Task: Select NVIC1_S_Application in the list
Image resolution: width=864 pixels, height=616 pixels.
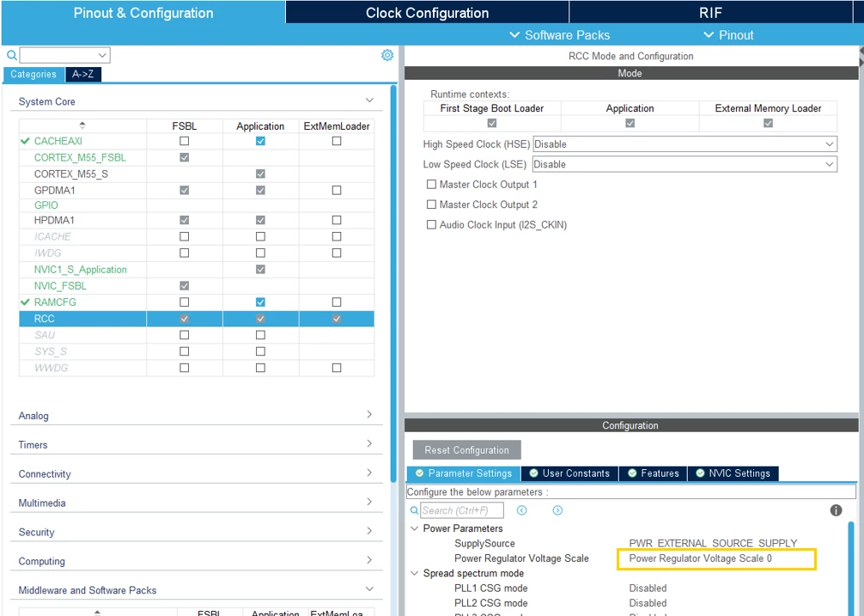Action: [x=81, y=270]
